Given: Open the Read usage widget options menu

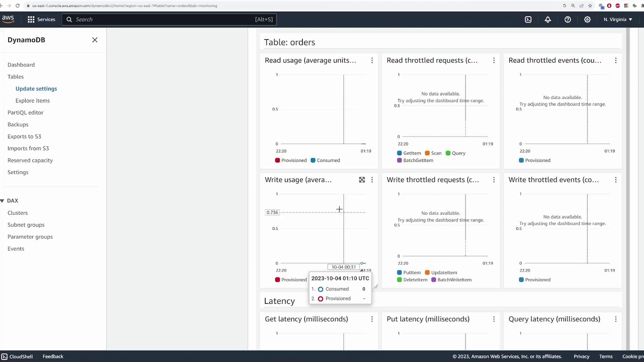Looking at the screenshot, I should pos(372,60).
